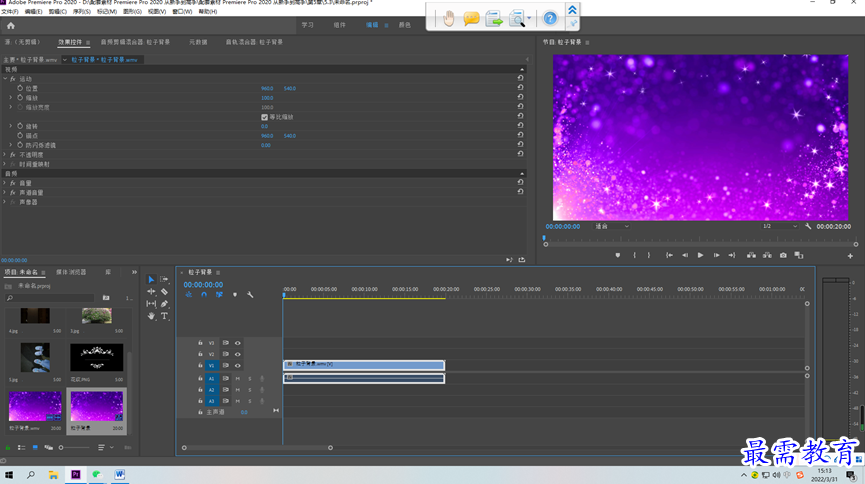This screenshot has height=484, width=865.
Task: Toggle linked selection in timeline
Action: pyautogui.click(x=219, y=295)
